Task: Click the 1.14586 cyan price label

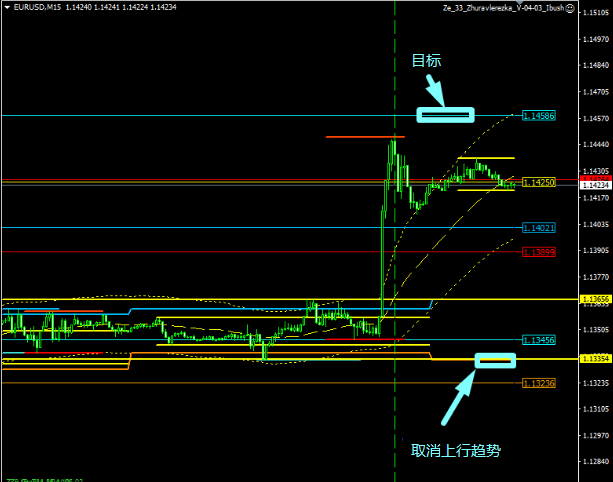Action: pos(539,117)
